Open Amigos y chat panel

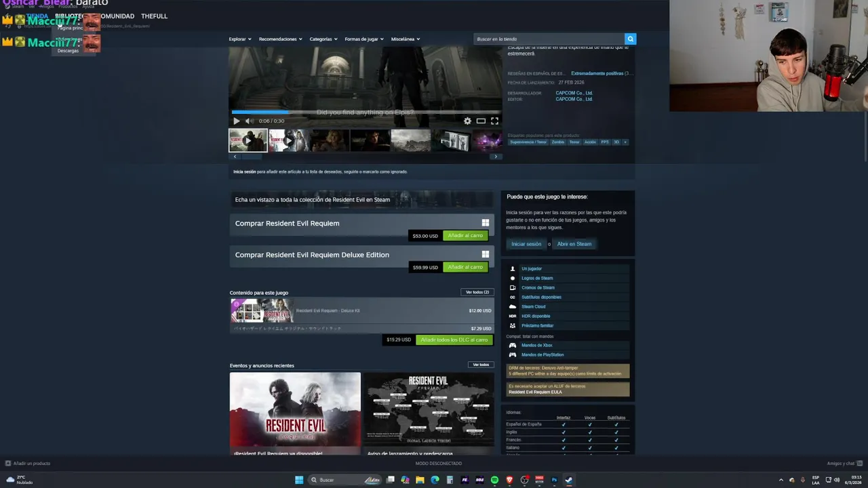pyautogui.click(x=844, y=464)
